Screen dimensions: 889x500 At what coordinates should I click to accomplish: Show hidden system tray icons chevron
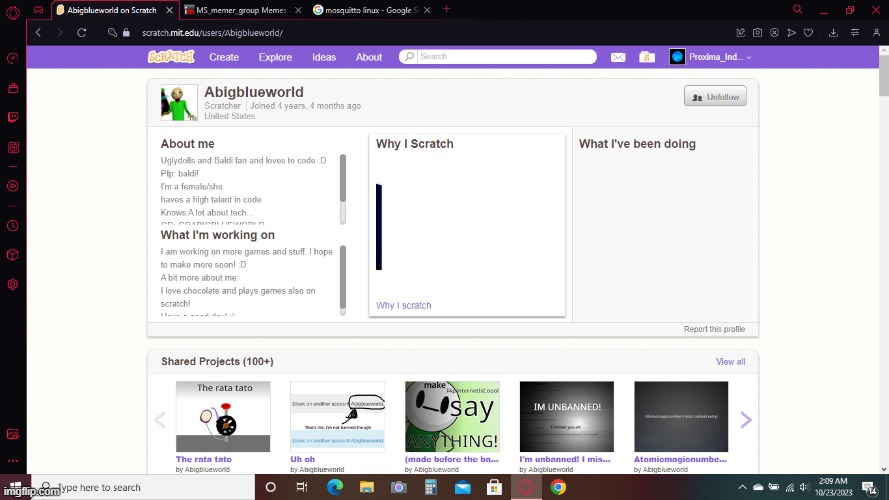pyautogui.click(x=742, y=488)
